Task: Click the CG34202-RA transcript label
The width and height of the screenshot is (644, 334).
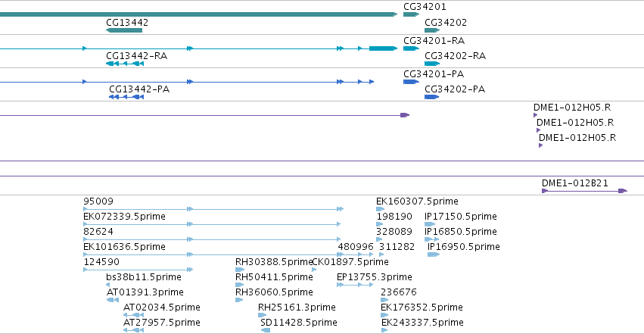Action: click(x=455, y=56)
